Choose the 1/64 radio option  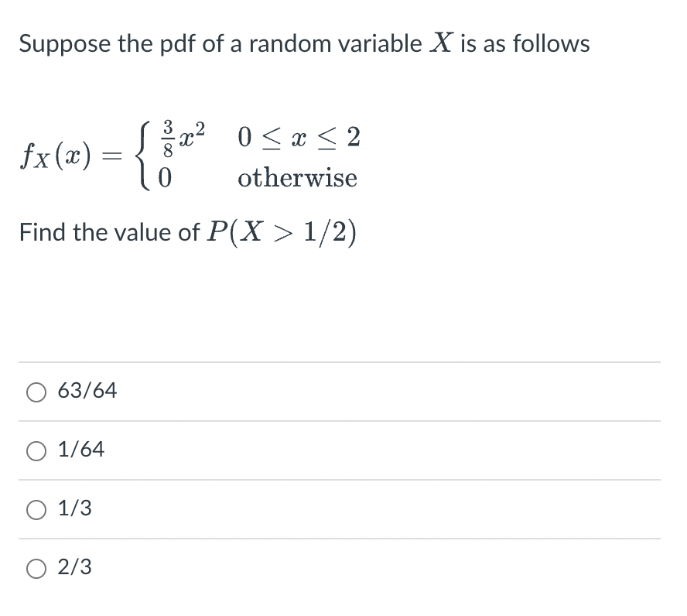point(36,451)
